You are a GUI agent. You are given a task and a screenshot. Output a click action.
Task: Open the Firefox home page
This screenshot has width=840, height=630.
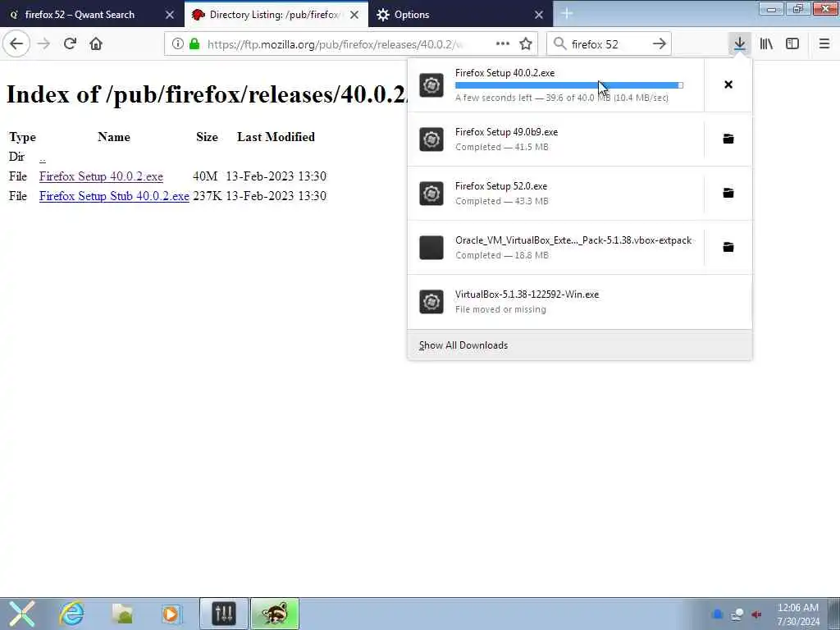pyautogui.click(x=96, y=44)
